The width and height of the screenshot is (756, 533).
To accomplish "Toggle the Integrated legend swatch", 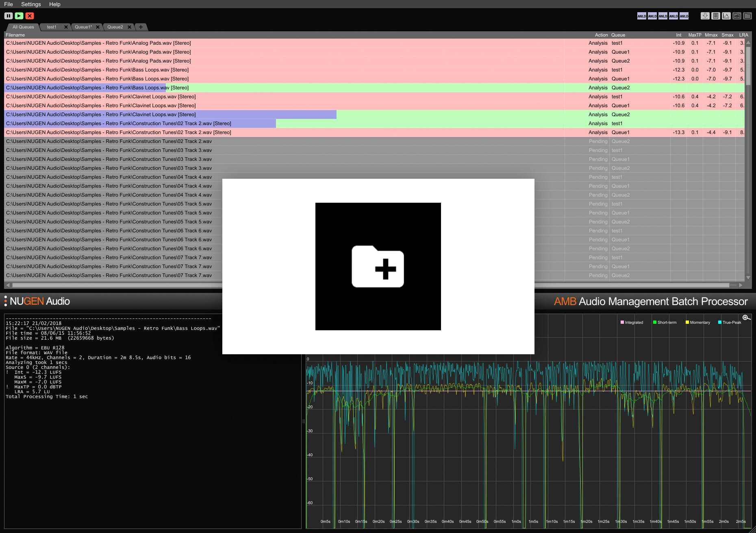I will coord(622,323).
